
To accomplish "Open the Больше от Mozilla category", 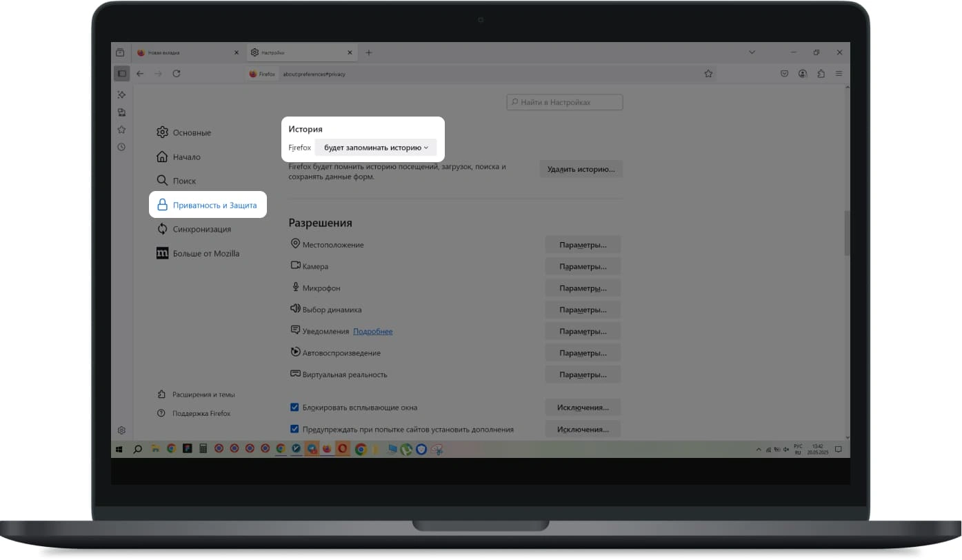I will point(198,253).
